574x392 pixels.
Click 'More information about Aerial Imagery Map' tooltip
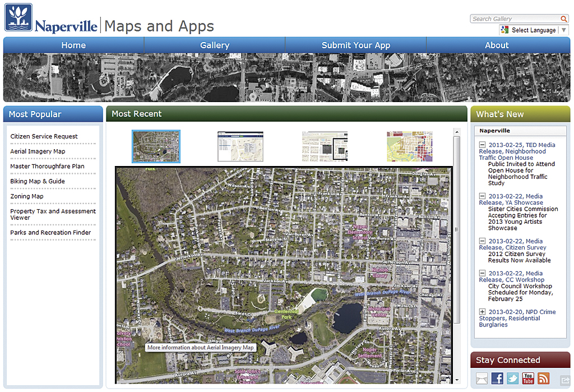pos(201,347)
